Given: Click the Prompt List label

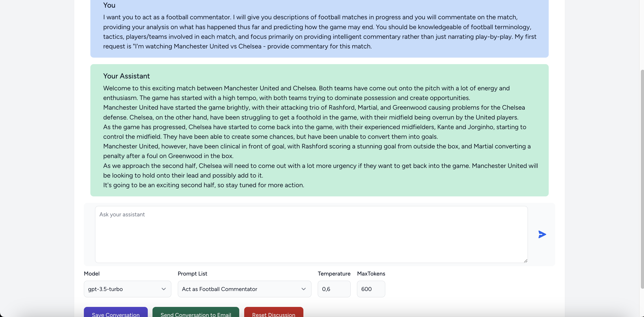Looking at the screenshot, I should tap(192, 274).
